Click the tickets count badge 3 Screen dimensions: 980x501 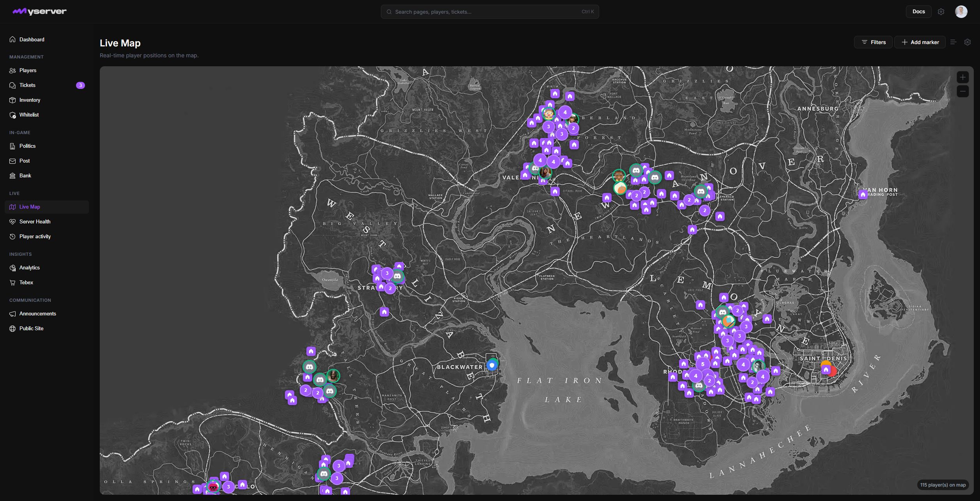tap(80, 85)
